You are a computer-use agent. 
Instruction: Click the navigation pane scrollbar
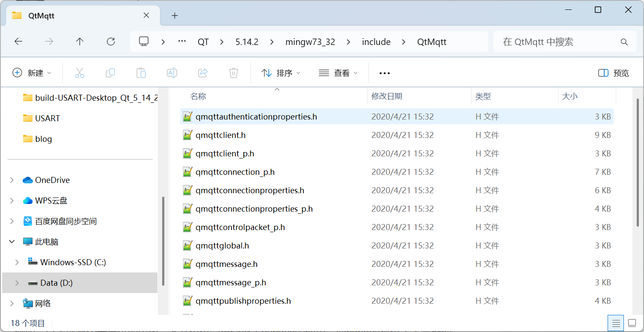(x=163, y=242)
